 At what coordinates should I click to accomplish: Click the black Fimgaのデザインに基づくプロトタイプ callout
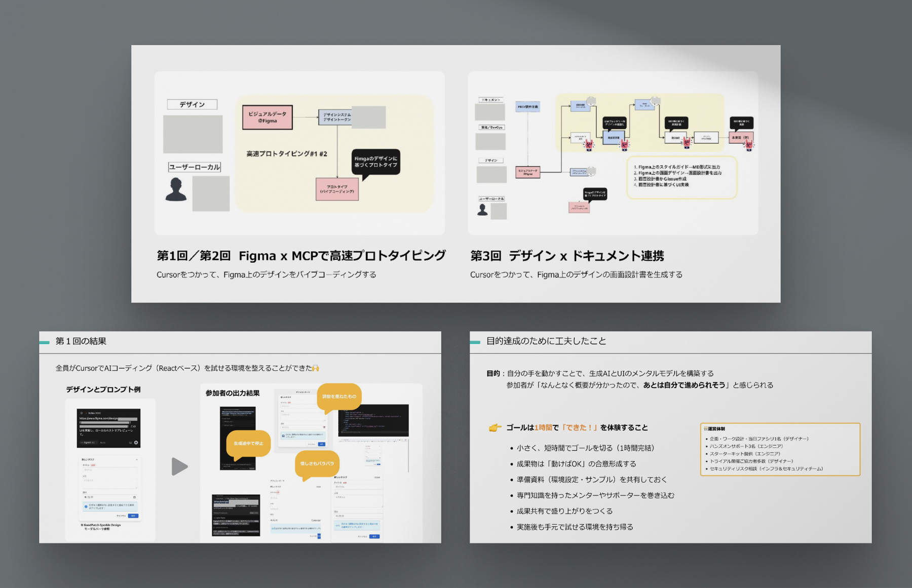point(375,162)
